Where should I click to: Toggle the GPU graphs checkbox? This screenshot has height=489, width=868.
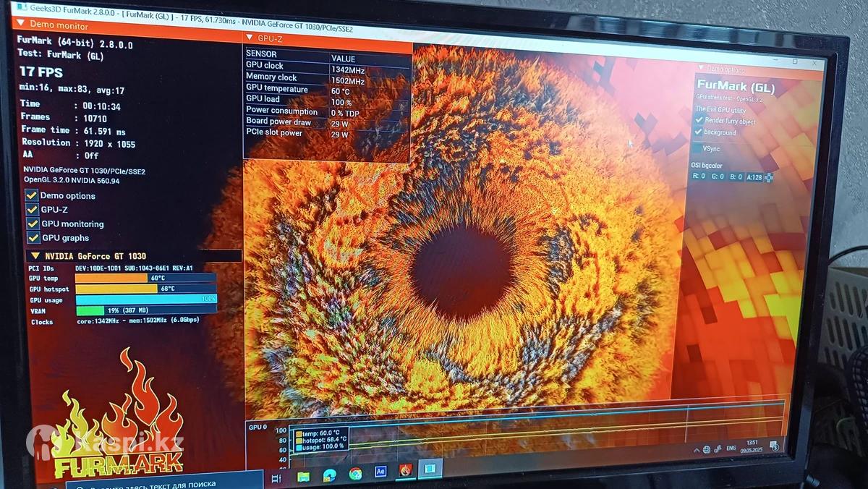click(x=32, y=237)
